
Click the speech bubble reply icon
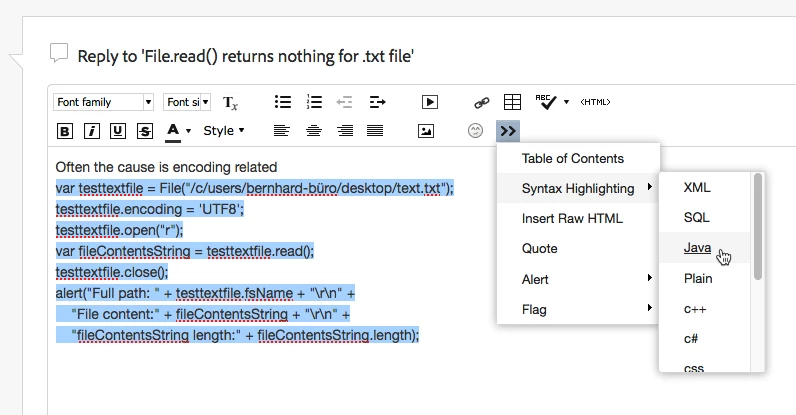pyautogui.click(x=59, y=53)
